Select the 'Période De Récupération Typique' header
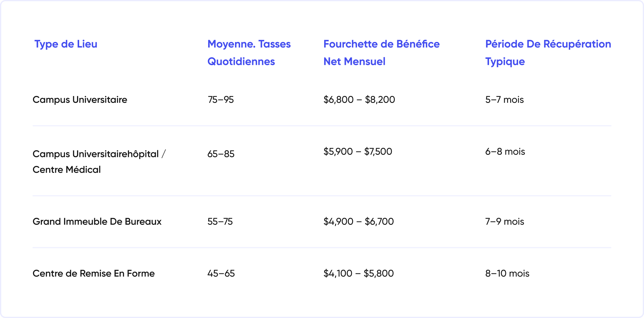The height and width of the screenshot is (318, 644). (548, 53)
